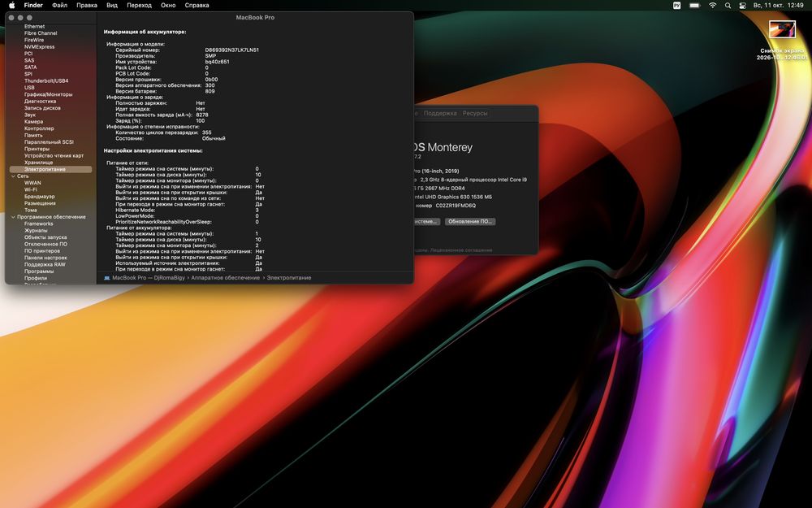
Task: Open the Файл menu
Action: pyautogui.click(x=59, y=5)
